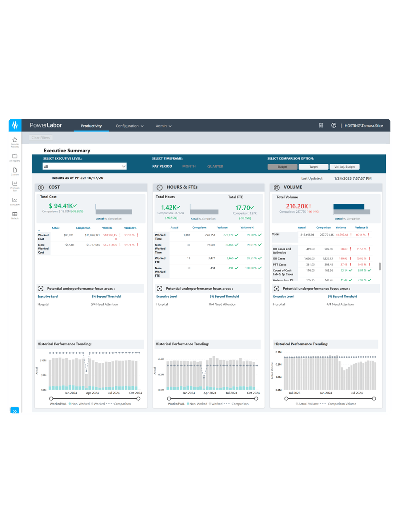The image size is (399, 532).
Task: Open the Default table icon in sidebar
Action: [x=15, y=215]
